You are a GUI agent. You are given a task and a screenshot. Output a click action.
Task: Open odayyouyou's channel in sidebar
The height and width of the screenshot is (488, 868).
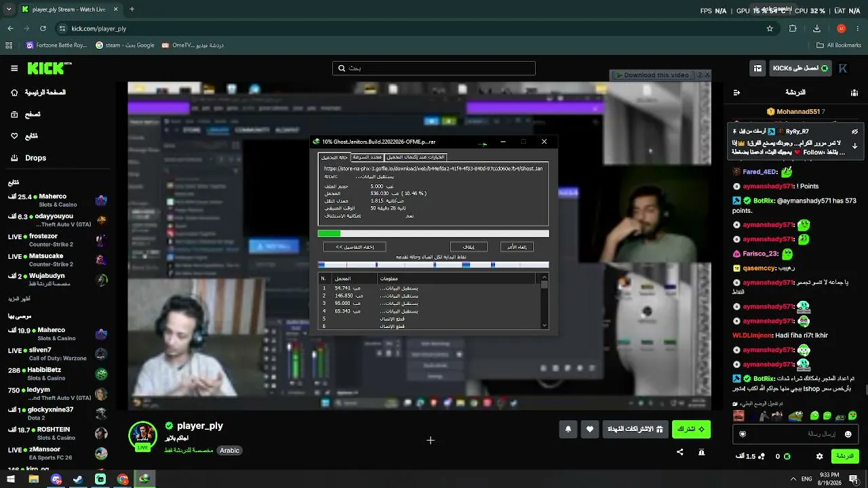[58, 220]
